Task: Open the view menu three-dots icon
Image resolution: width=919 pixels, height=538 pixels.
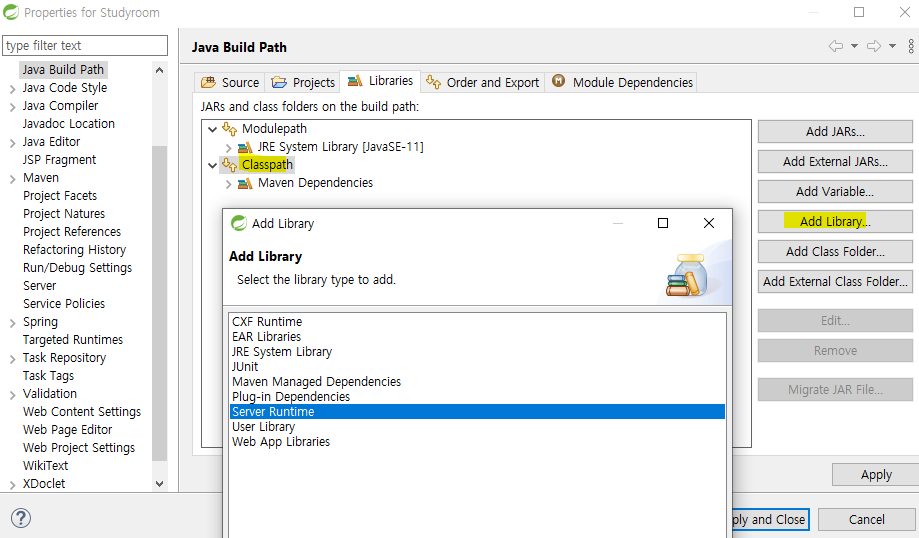Action: tap(911, 46)
